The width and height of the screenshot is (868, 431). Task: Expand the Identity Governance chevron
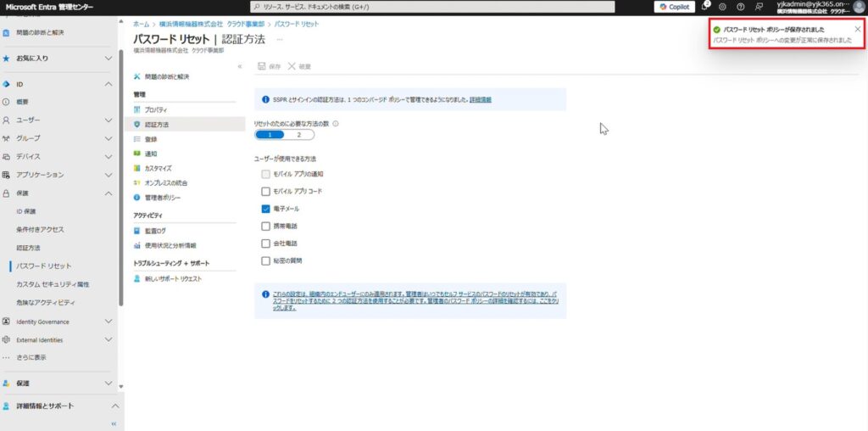pos(108,322)
